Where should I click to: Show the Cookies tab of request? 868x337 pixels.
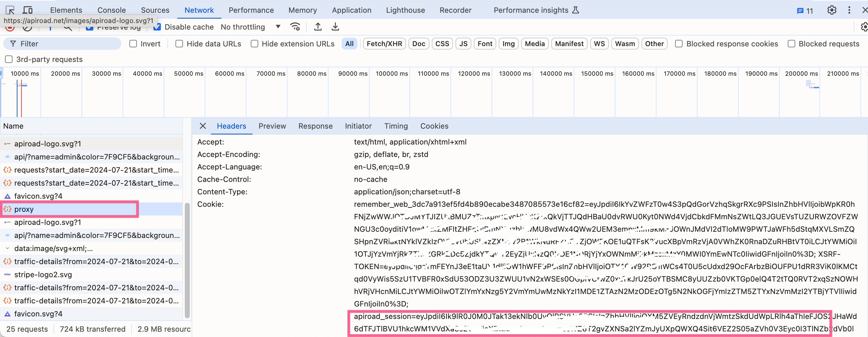(x=434, y=126)
